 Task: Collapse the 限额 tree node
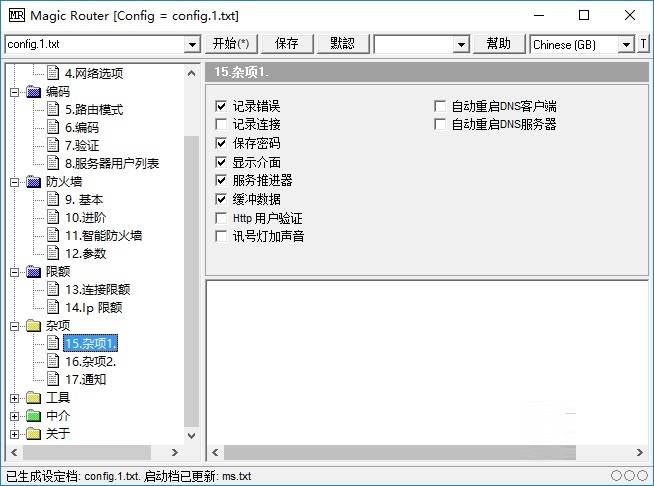click(x=14, y=272)
